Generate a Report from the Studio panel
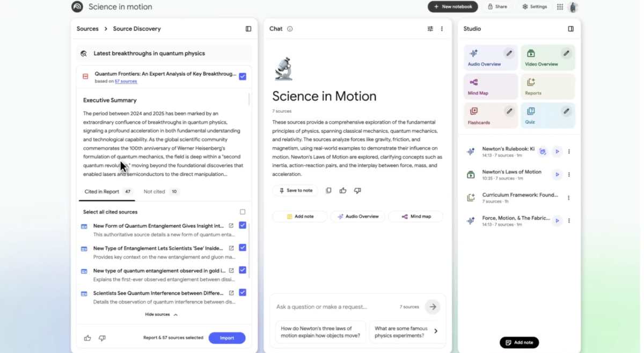This screenshot has height=353, width=644. pyautogui.click(x=542, y=86)
